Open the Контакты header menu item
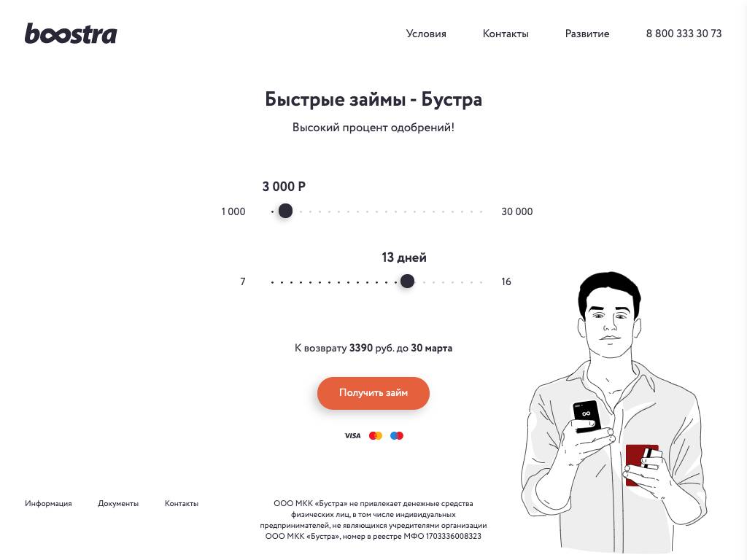The image size is (747, 560). click(x=506, y=34)
